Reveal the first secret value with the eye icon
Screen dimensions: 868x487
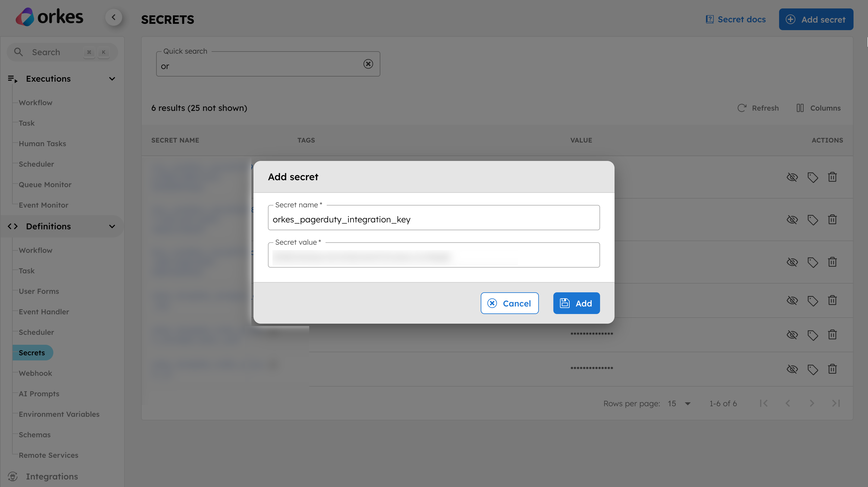tap(793, 177)
